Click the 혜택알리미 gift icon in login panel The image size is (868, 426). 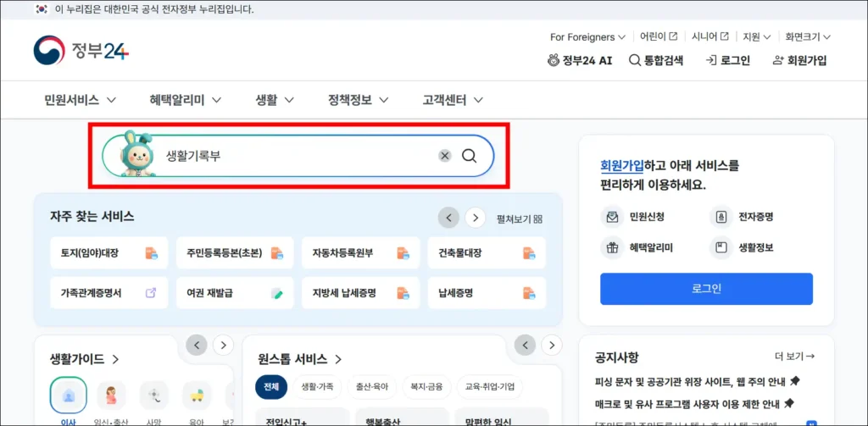(x=612, y=248)
